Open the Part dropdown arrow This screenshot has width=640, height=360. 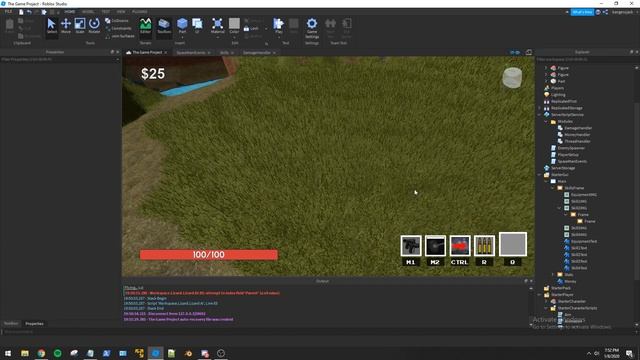(182, 37)
